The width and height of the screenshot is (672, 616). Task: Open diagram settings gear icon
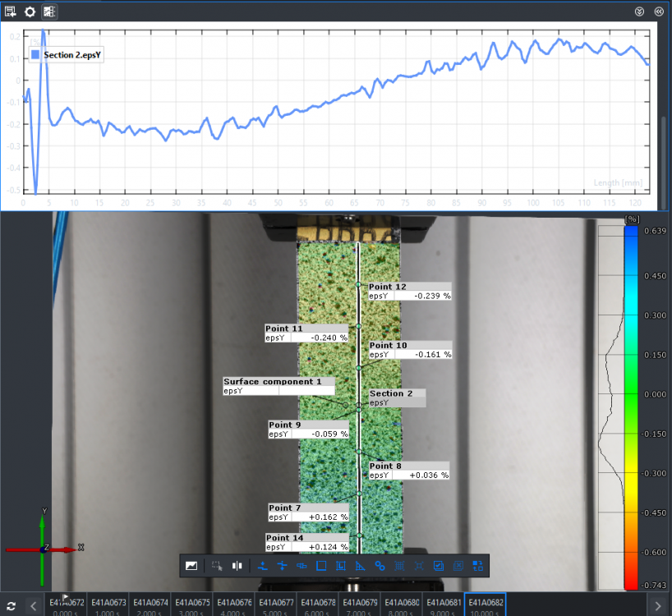[30, 11]
